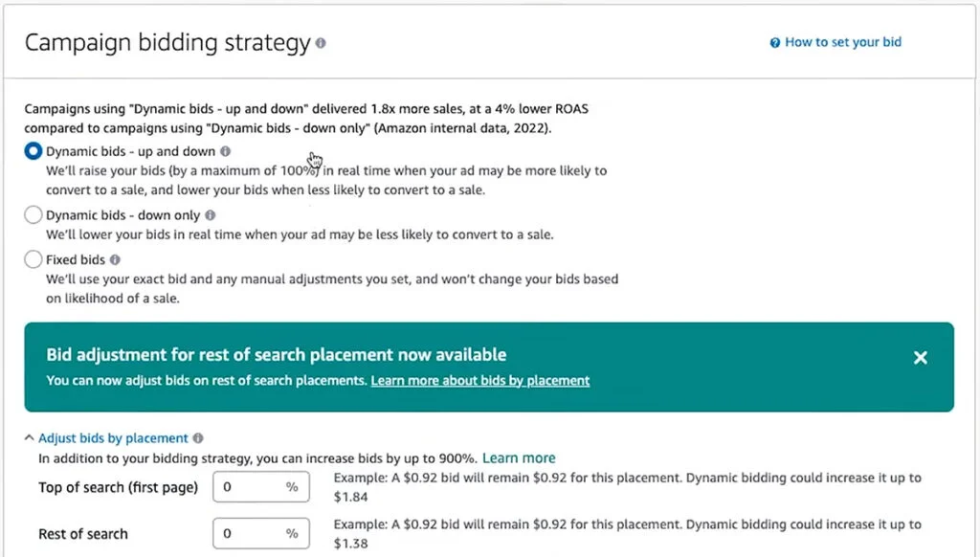Click the info icon beside Campaign bidding strategy
This screenshot has width=980, height=557.
point(323,42)
